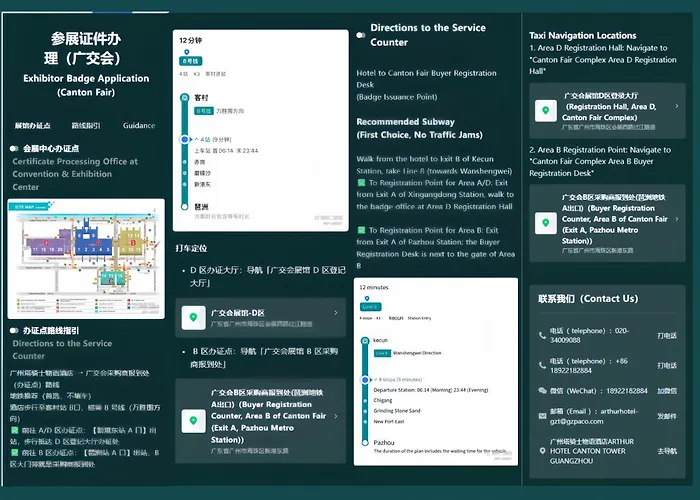Expand chevron of B区 card under 打车定位
Screen dimensions: 700x500
(x=336, y=416)
